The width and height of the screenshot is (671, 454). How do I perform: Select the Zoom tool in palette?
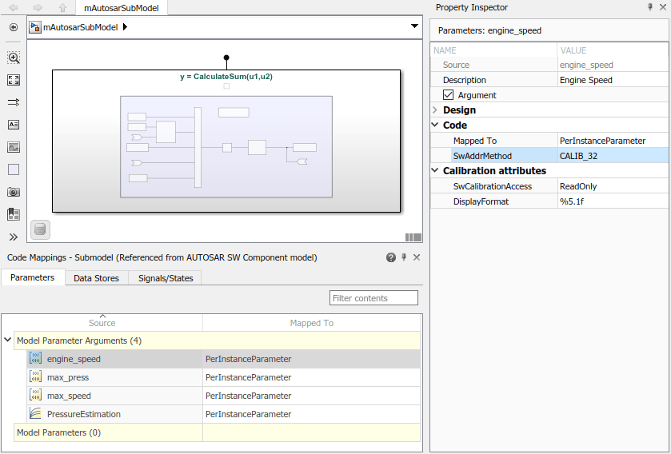[x=13, y=58]
